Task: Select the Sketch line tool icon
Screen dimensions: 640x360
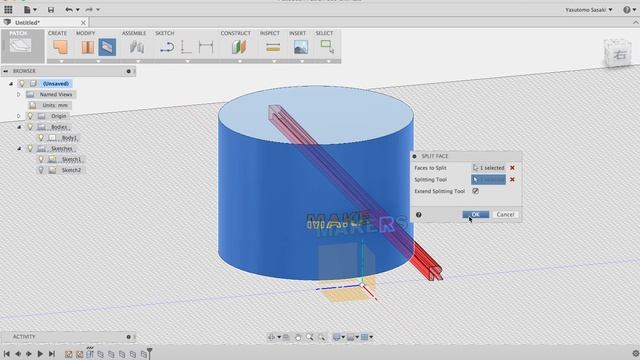Action: click(x=186, y=47)
